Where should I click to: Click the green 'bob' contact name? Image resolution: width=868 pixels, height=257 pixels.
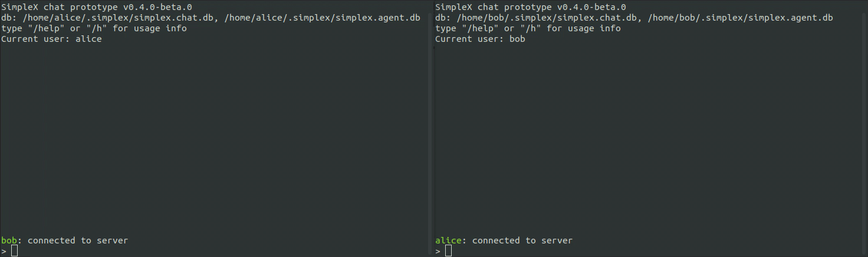9,240
